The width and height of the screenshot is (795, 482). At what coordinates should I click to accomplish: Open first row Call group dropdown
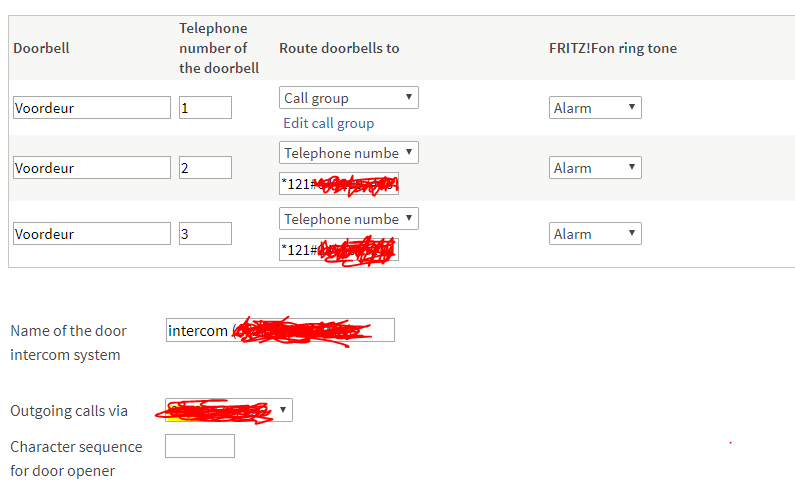click(348, 98)
